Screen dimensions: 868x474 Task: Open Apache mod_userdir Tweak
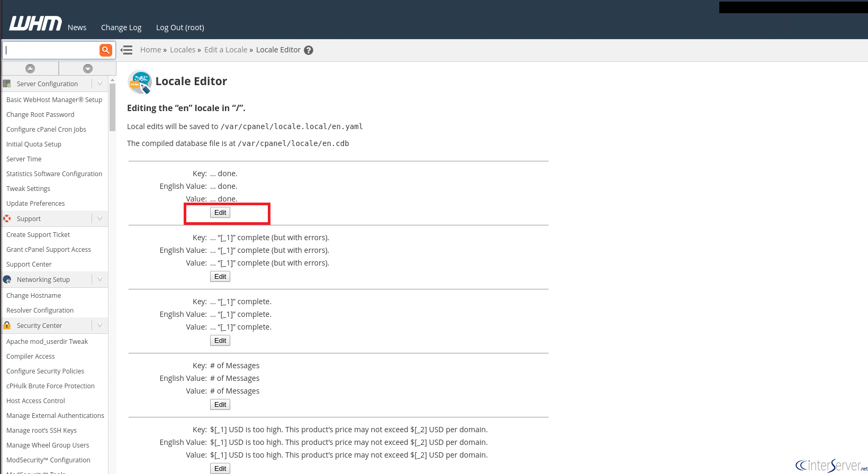47,341
